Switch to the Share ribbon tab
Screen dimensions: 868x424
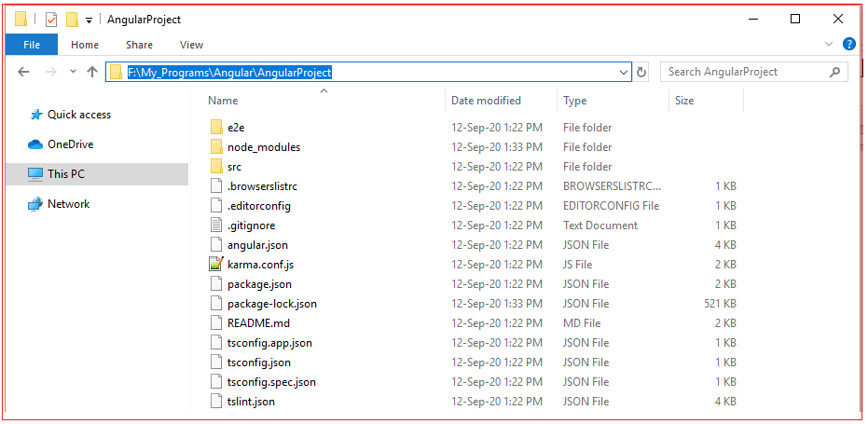(x=139, y=45)
